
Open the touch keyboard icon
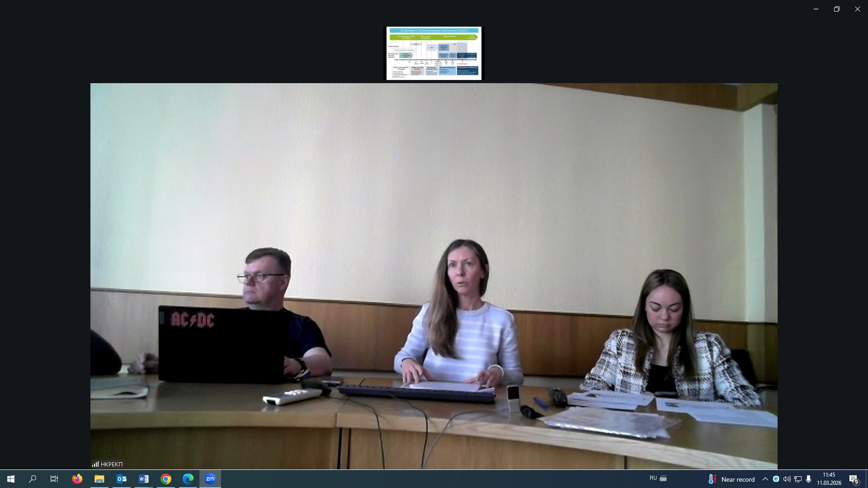(x=663, y=478)
